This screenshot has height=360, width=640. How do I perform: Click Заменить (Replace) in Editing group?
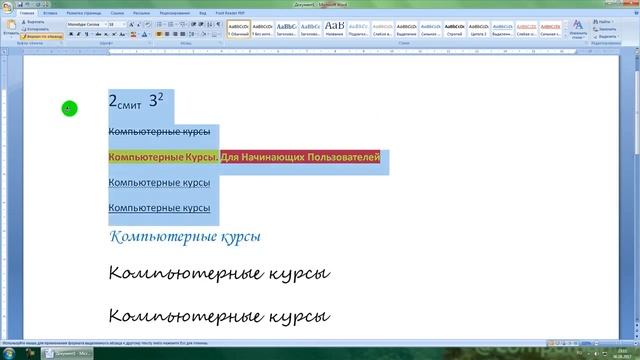(605, 29)
